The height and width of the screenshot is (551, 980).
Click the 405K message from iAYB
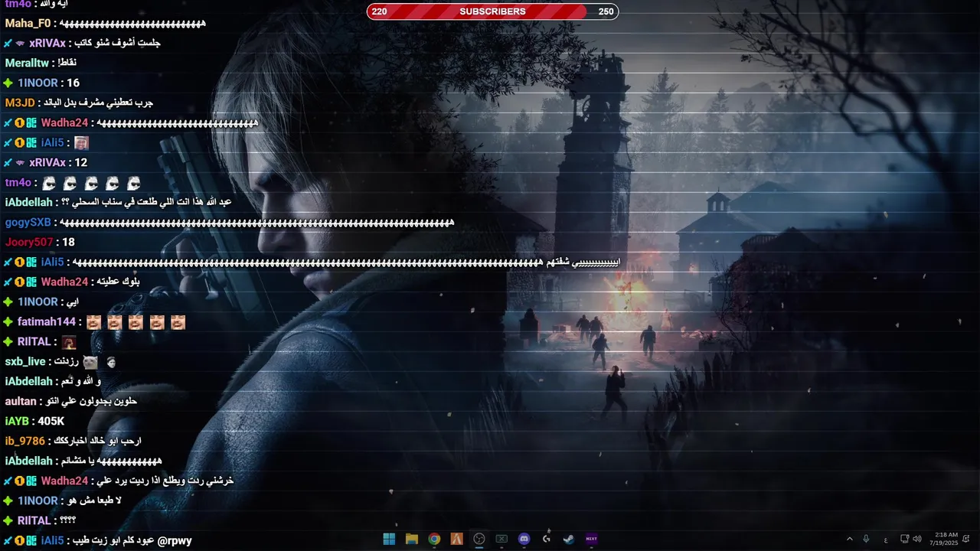(x=51, y=422)
